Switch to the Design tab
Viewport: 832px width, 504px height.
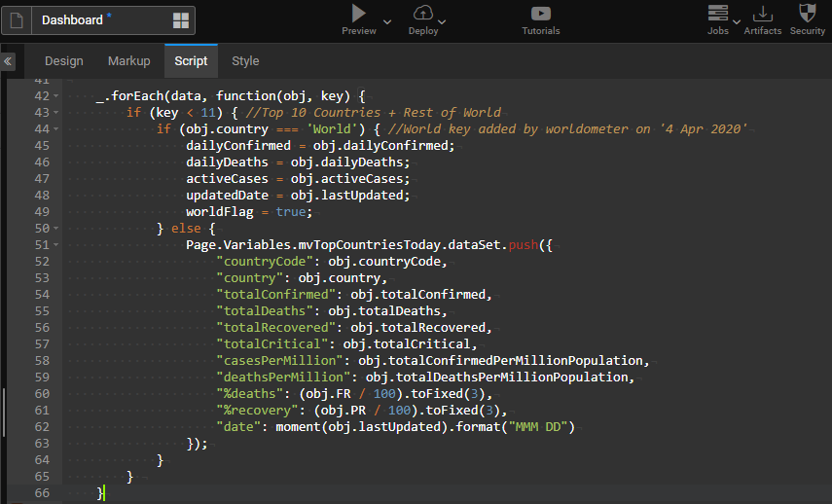pyautogui.click(x=64, y=61)
